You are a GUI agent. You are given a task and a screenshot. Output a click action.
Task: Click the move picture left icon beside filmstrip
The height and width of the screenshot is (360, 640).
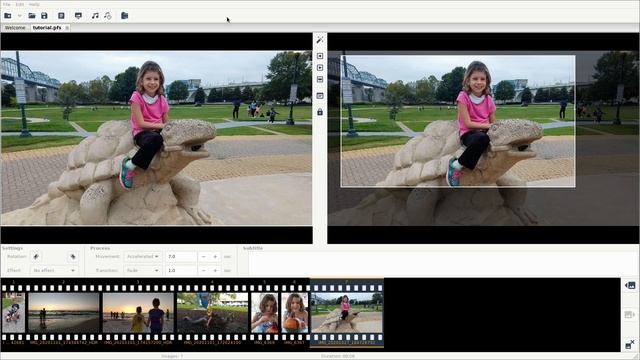coord(630,286)
